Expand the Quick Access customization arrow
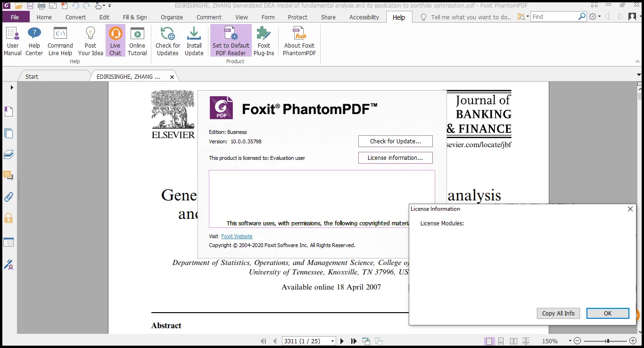644x348 pixels. click(x=108, y=6)
